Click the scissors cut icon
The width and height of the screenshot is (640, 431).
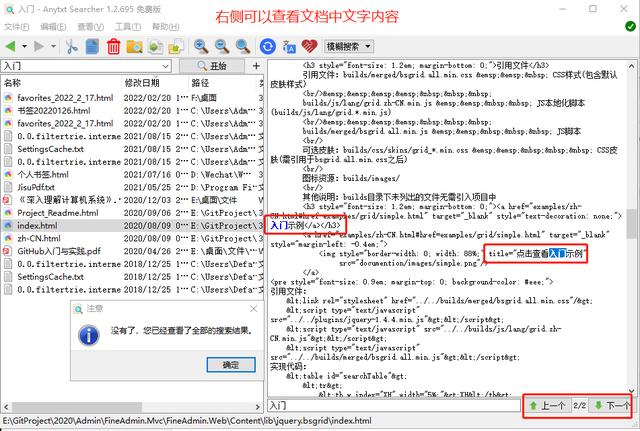point(71,47)
